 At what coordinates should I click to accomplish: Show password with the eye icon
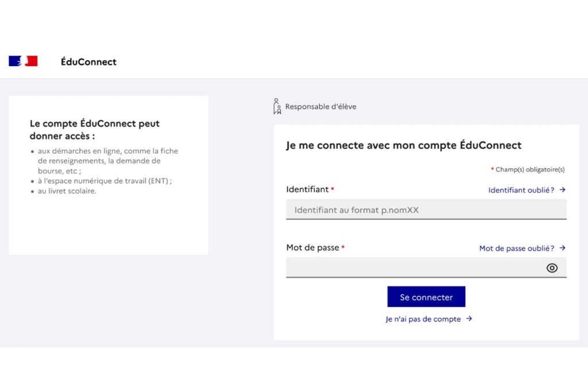tap(552, 268)
